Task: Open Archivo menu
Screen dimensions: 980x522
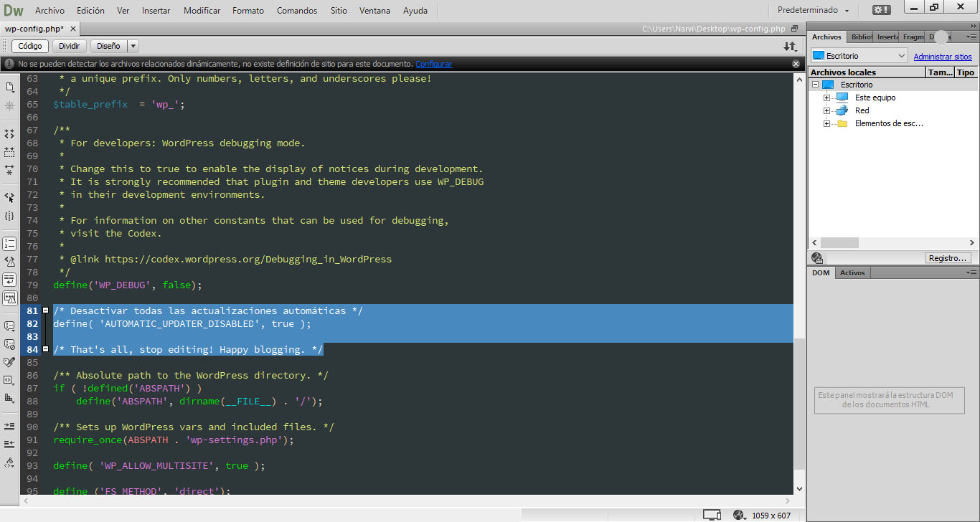Action: coord(50,11)
